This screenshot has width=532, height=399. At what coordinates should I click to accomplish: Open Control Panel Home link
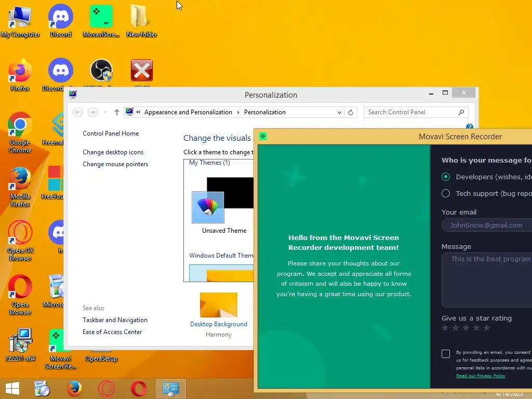[111, 134]
